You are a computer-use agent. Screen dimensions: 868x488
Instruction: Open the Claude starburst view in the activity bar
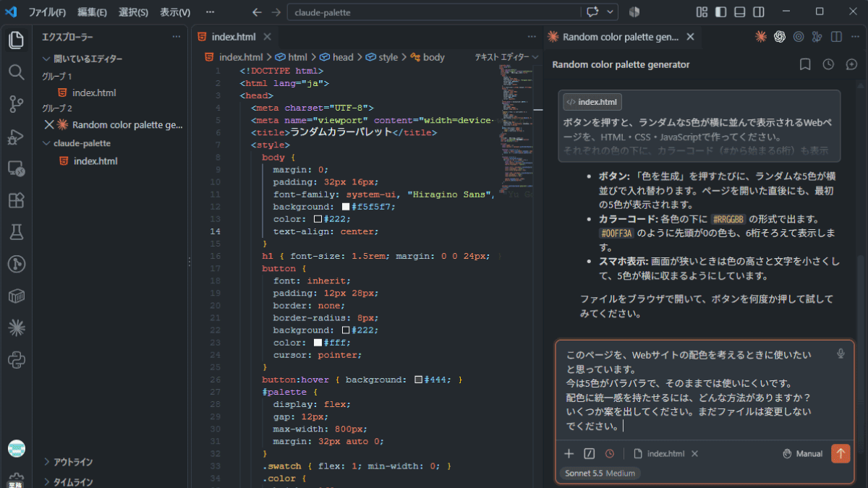(16, 328)
